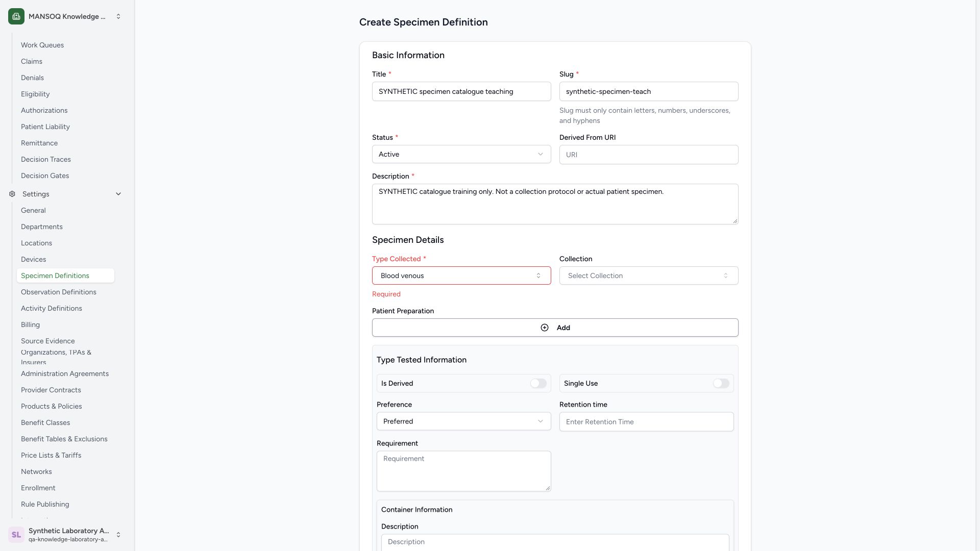The width and height of the screenshot is (980, 551).
Task: Open Billing settings link
Action: 30,324
